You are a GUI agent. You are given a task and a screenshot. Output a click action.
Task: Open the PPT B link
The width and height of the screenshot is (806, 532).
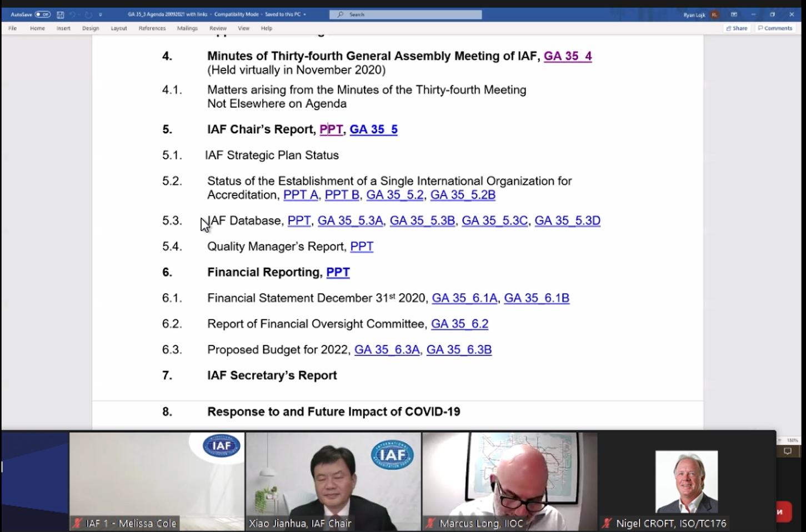tap(342, 195)
